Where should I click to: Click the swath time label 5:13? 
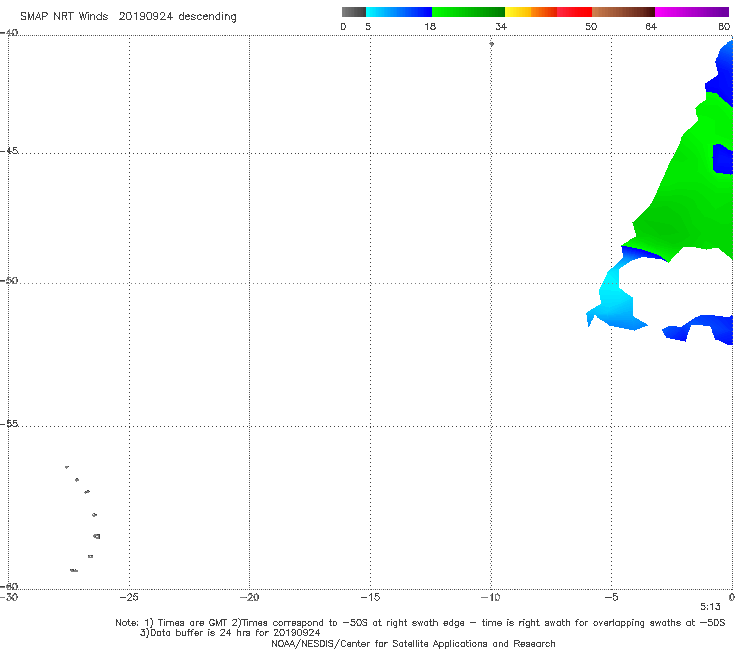(710, 607)
